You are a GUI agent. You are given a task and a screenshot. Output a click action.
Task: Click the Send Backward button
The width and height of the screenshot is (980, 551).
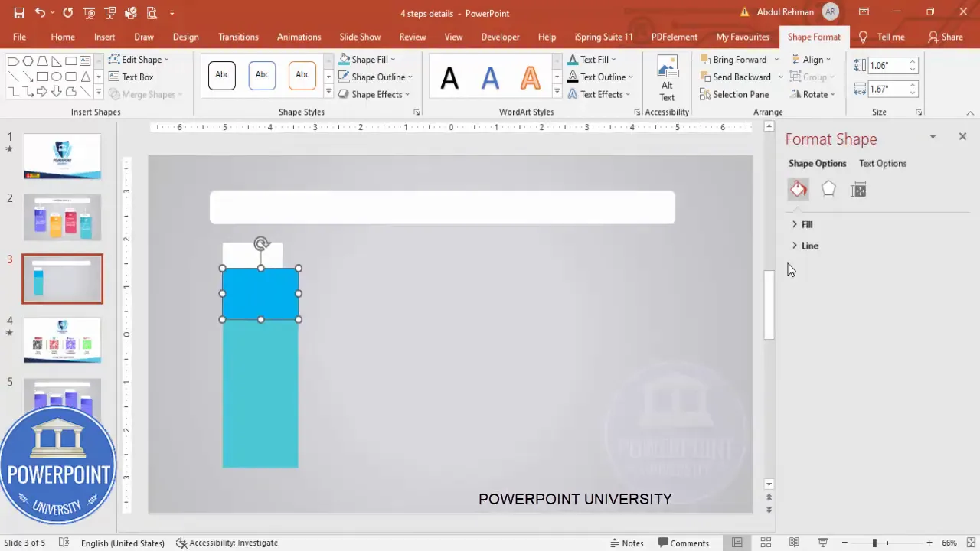736,77
